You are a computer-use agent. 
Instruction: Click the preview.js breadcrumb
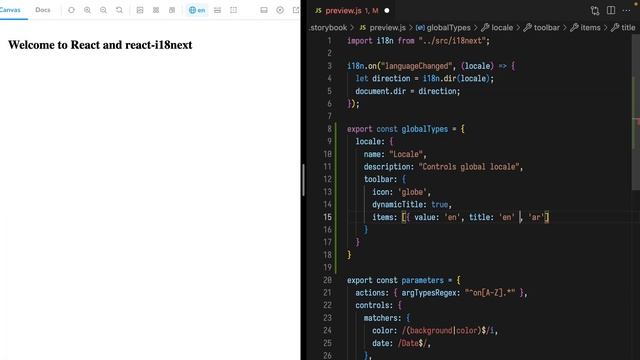tap(387, 28)
